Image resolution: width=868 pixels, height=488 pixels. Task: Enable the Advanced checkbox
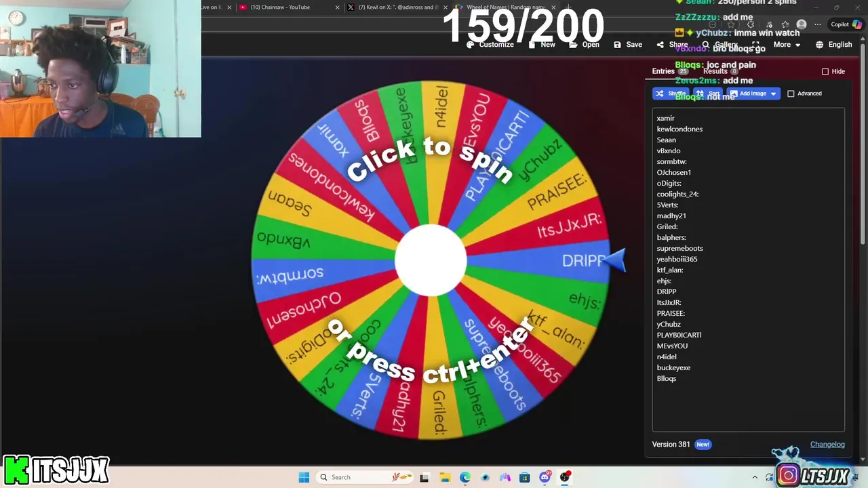[x=791, y=94]
